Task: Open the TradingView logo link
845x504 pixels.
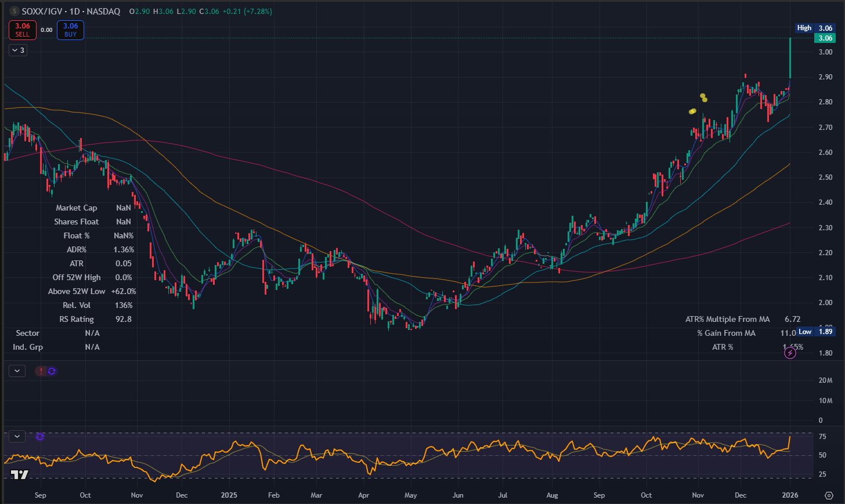Action: tap(19, 475)
